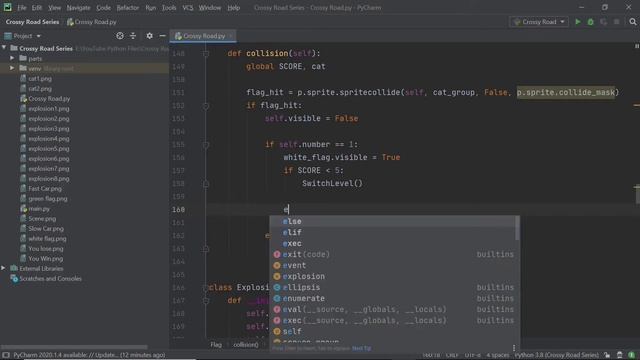The width and height of the screenshot is (640, 360).
Task: Open Project panel gear options
Action: tap(149, 36)
